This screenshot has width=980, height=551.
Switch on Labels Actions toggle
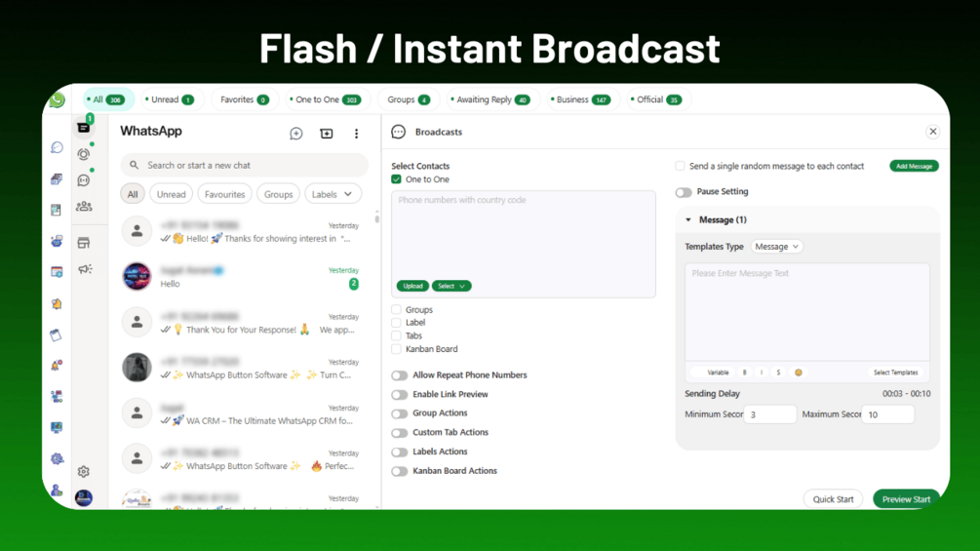[400, 453]
